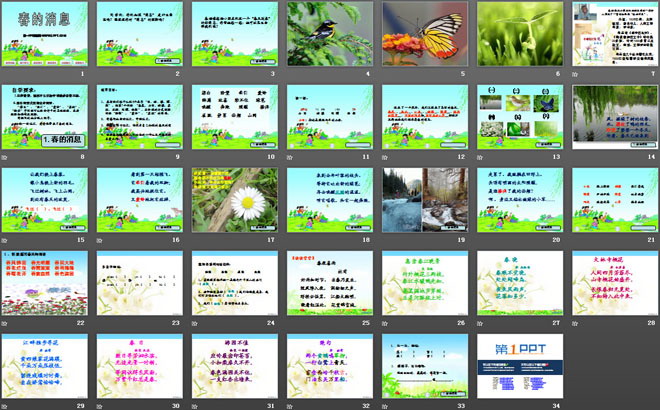This screenshot has height=410, width=660.
Task: Select slide 28 red poem thumbnail
Action: [615, 283]
